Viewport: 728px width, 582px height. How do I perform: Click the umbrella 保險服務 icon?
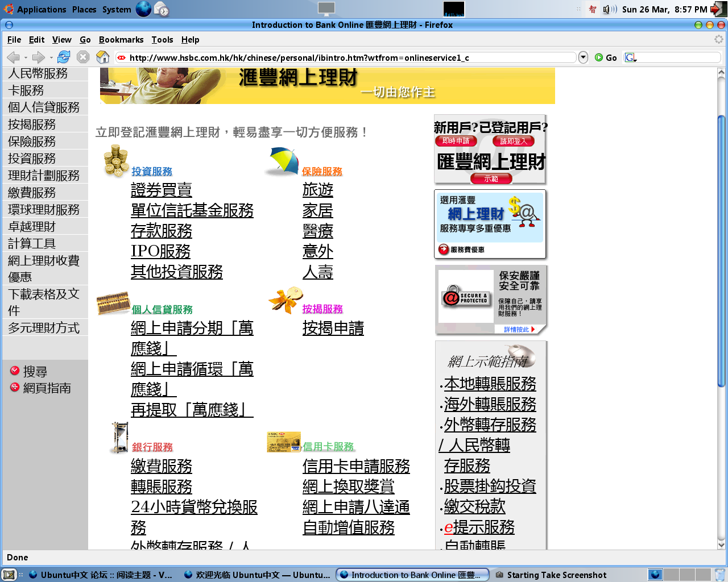(283, 161)
